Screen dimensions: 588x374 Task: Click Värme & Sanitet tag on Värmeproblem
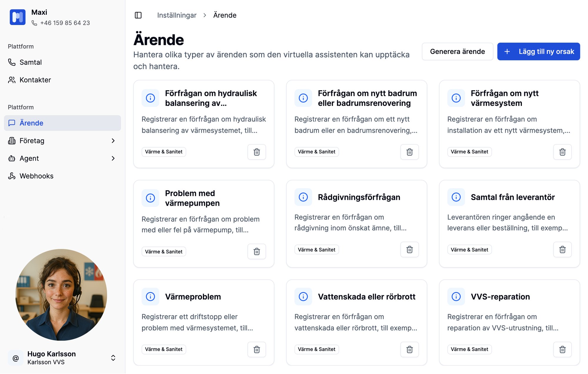tap(164, 349)
